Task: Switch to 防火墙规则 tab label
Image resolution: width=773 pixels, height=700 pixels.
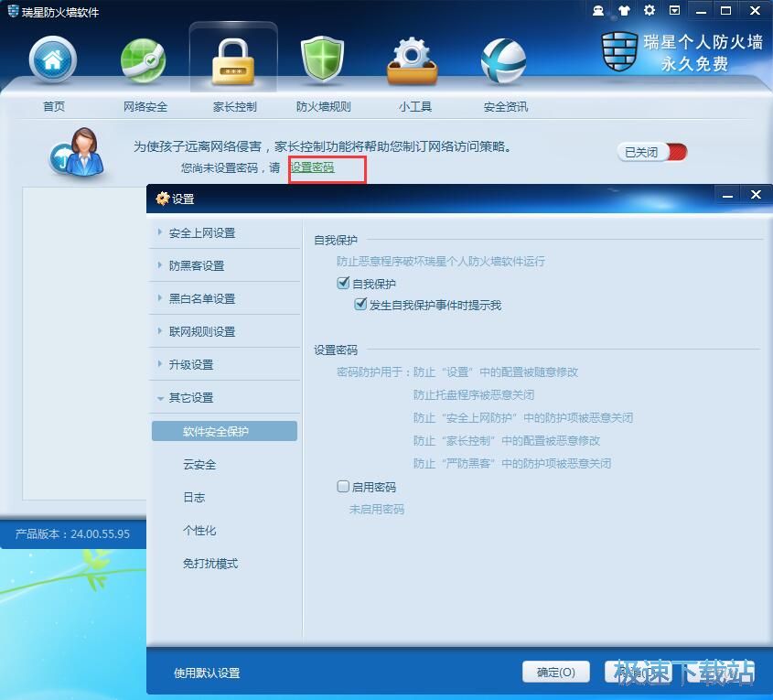Action: [324, 106]
